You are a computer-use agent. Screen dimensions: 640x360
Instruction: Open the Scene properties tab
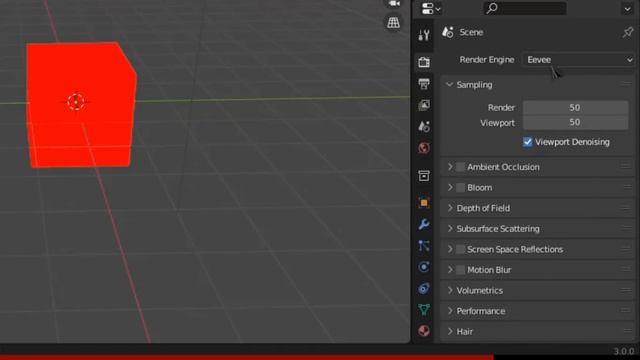click(424, 127)
